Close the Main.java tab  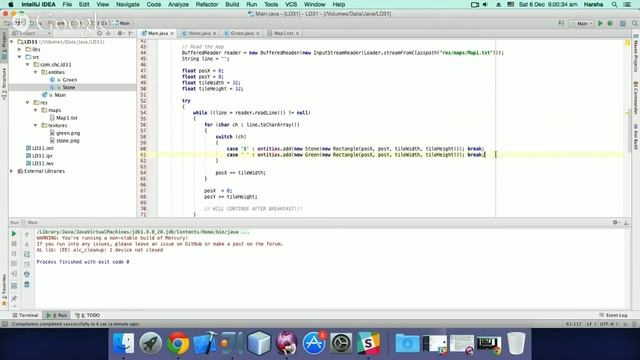point(172,33)
